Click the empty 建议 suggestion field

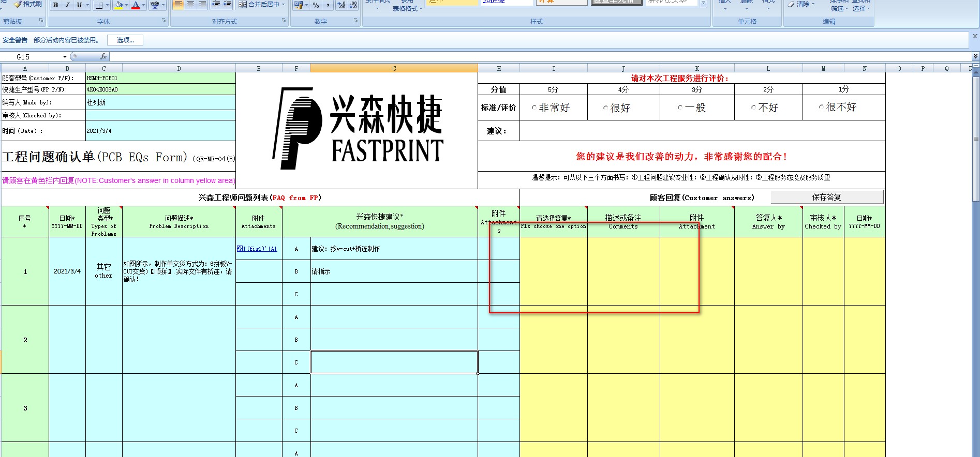702,131
